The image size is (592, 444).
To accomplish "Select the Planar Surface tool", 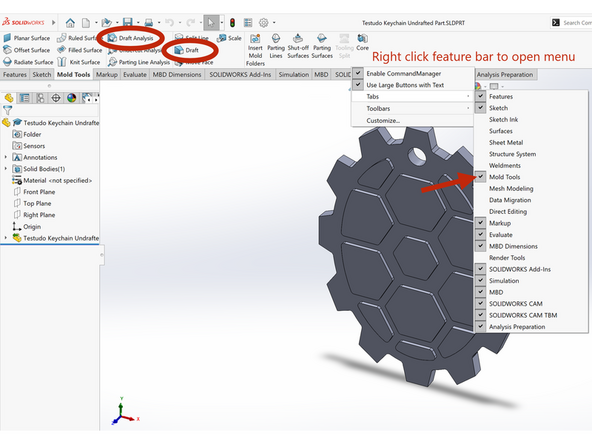I will click(27, 38).
